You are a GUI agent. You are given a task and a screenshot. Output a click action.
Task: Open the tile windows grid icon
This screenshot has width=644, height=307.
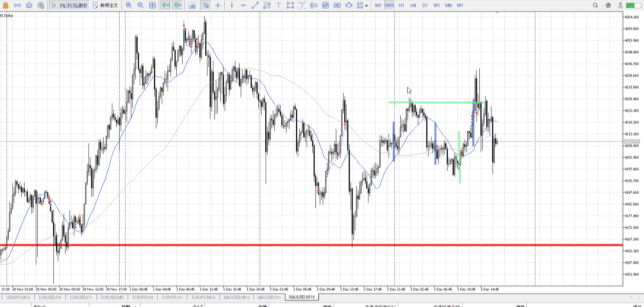[152, 5]
